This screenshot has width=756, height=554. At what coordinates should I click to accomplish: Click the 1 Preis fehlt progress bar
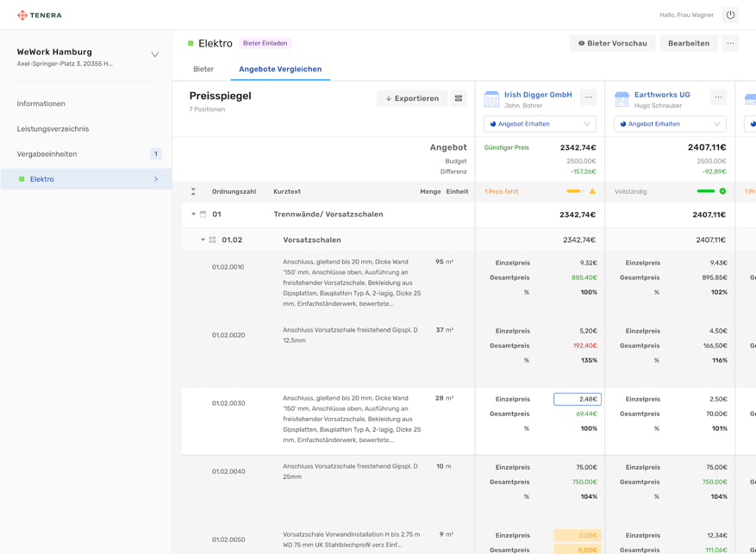point(575,191)
